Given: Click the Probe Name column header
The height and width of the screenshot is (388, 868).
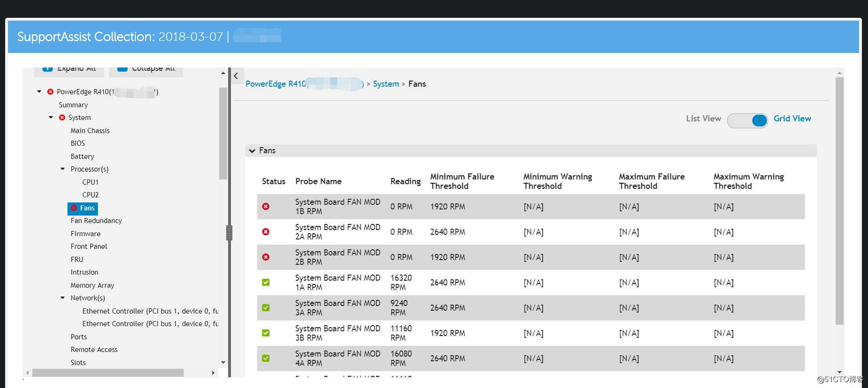Looking at the screenshot, I should [319, 181].
